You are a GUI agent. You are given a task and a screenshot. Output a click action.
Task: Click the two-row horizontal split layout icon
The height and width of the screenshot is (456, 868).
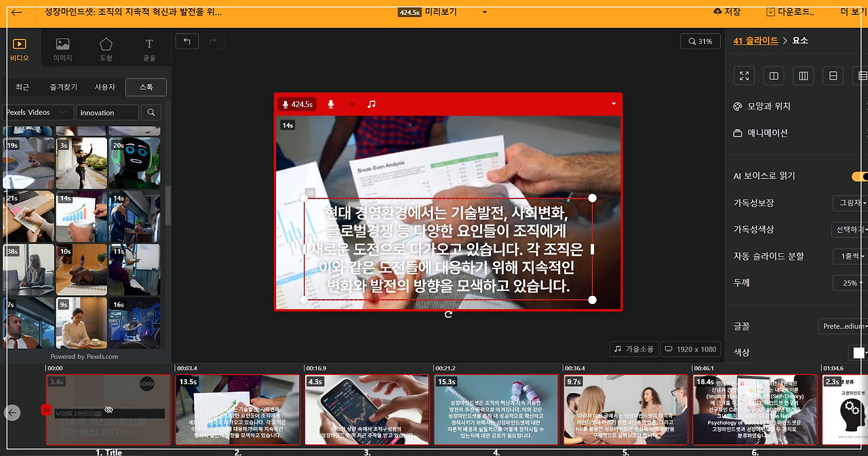coord(833,76)
